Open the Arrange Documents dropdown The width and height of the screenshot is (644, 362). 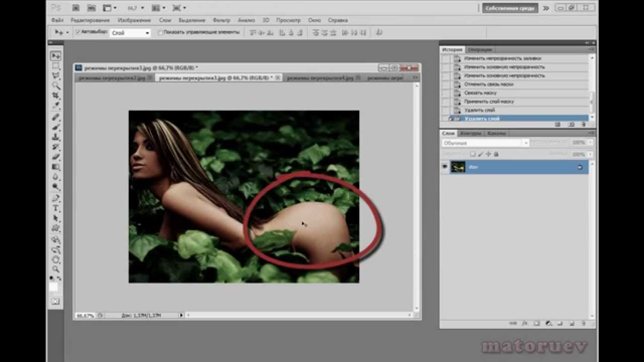point(158,8)
